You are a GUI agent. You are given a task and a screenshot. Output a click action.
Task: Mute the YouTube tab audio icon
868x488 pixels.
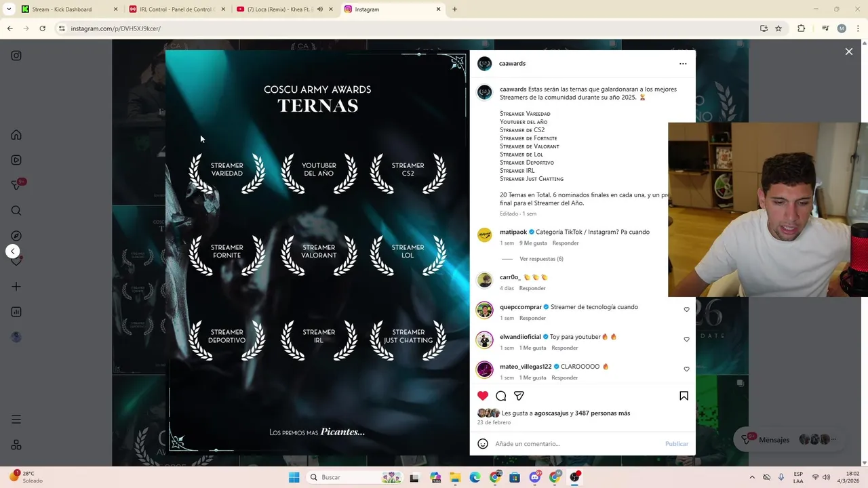point(319,9)
